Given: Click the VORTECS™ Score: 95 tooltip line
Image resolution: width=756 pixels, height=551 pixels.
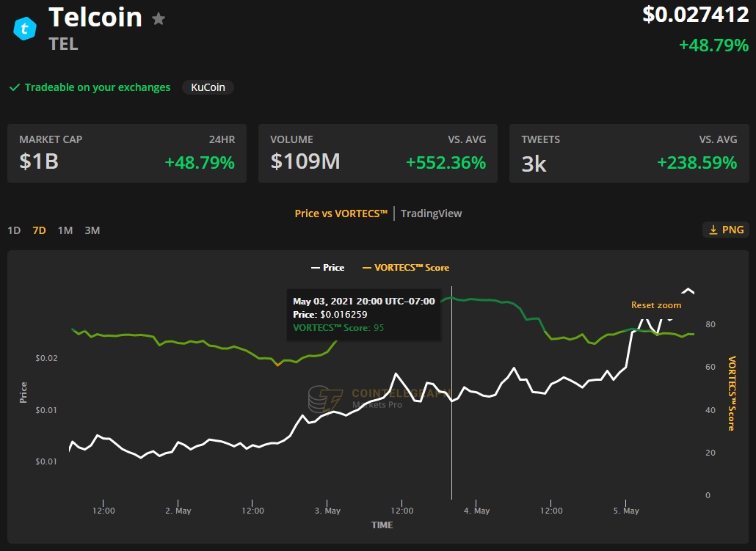Looking at the screenshot, I should coord(338,328).
